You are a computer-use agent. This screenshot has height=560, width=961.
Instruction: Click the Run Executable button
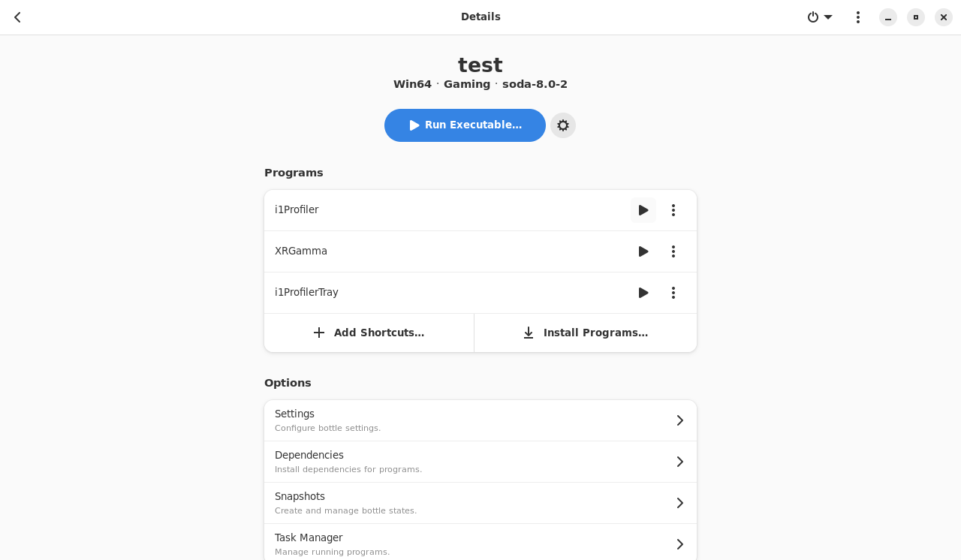tap(465, 125)
